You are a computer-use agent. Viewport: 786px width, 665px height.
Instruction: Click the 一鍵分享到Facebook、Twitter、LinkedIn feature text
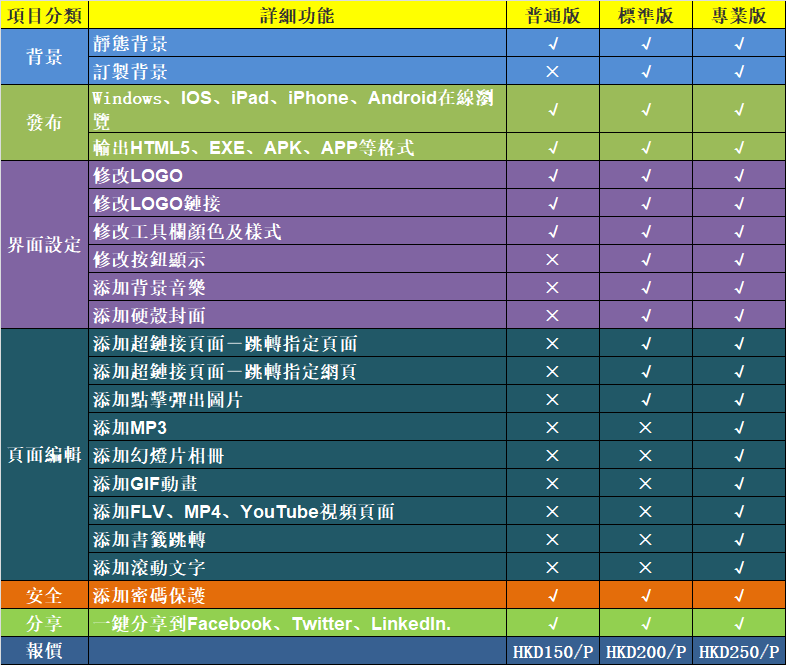(x=272, y=624)
